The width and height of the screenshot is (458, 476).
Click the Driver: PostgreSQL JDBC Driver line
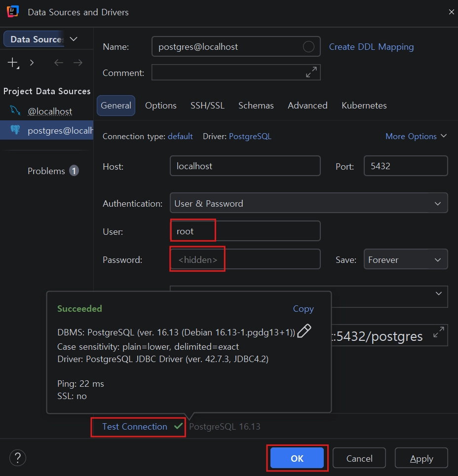(x=163, y=359)
